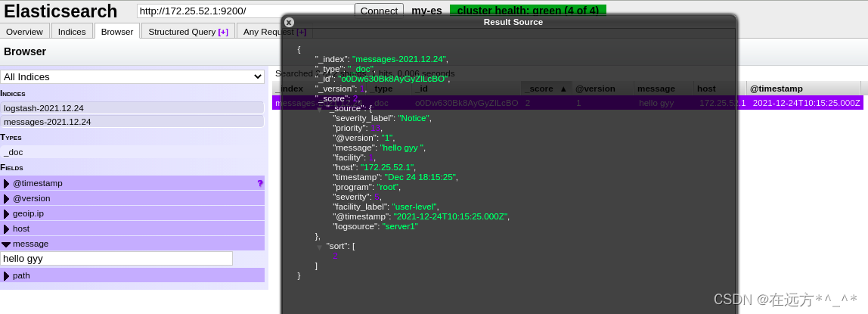This screenshot has width=868, height=314.
Task: Close the Result Source dialog
Action: click(x=288, y=22)
